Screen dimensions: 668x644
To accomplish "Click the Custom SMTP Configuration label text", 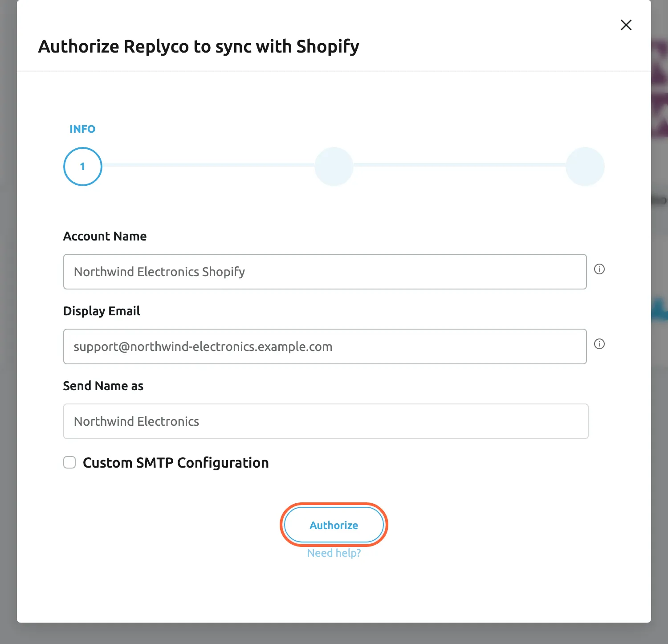I will (x=176, y=463).
